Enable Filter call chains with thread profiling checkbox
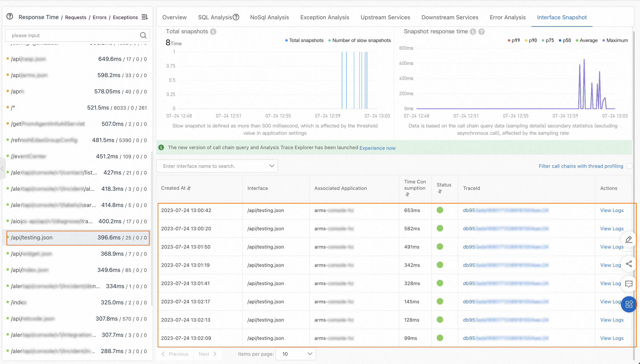Screen dimensions: 640x364 tap(629, 166)
